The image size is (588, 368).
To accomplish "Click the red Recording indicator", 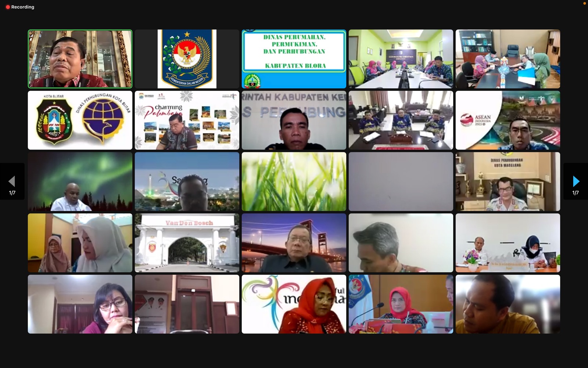I will click(20, 7).
